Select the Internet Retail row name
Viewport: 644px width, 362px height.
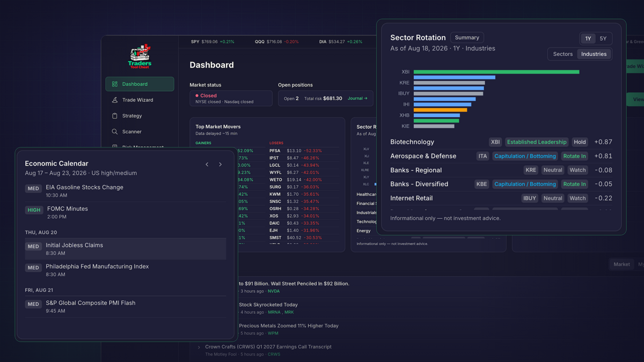pyautogui.click(x=411, y=198)
